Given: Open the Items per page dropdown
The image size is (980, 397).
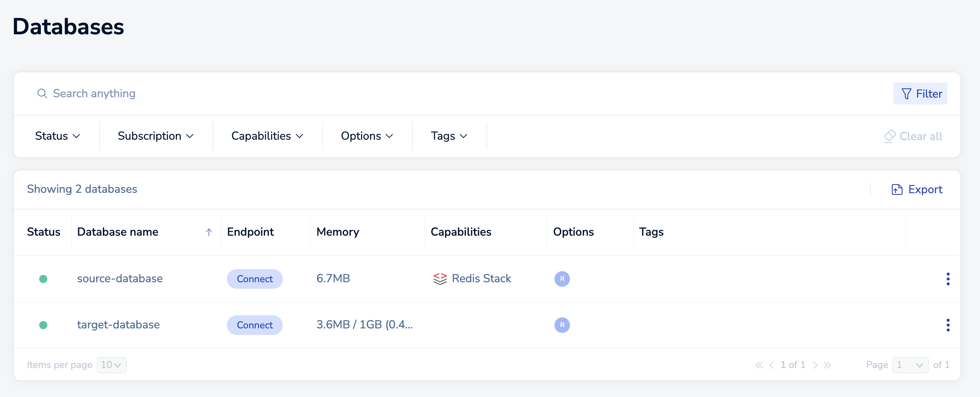Looking at the screenshot, I should pyautogui.click(x=111, y=365).
